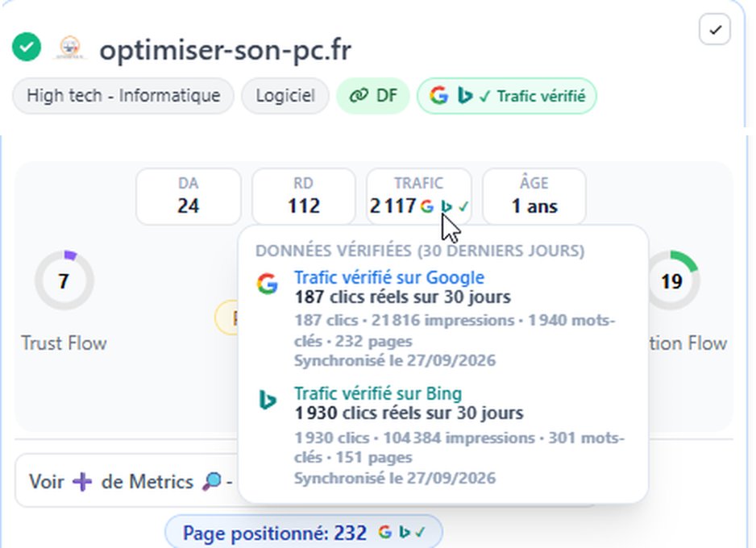The height and width of the screenshot is (548, 756).
Task: Click DONNÉES VÉRIFIÉES (30 DERNIERS JOURS) heading
Action: 420,251
